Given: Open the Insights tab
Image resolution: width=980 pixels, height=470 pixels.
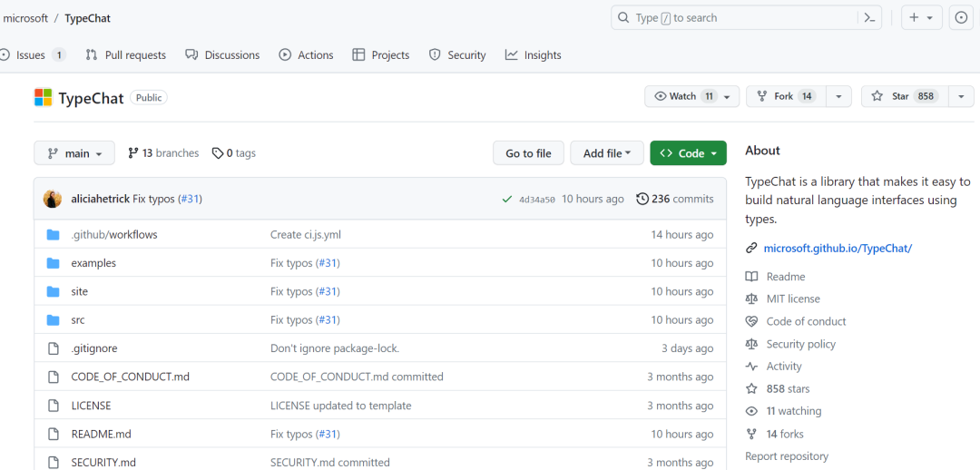Looking at the screenshot, I should [534, 55].
